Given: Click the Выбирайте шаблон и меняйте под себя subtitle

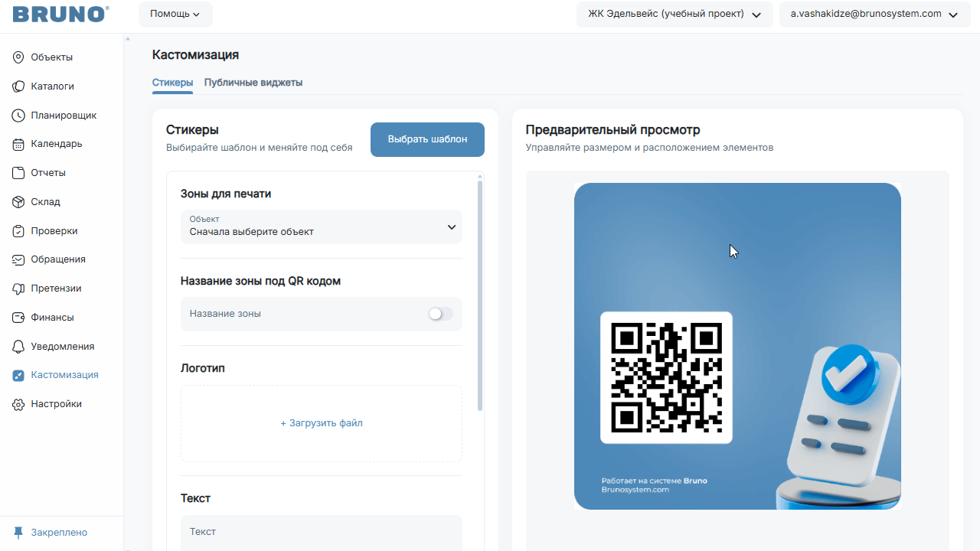Looking at the screenshot, I should (x=260, y=148).
